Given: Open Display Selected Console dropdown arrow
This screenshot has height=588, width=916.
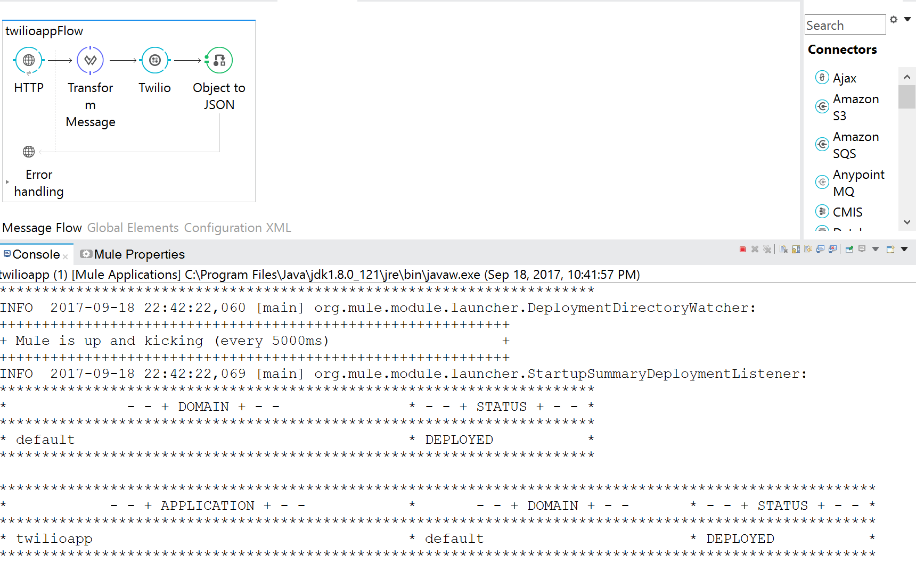Looking at the screenshot, I should 876,249.
